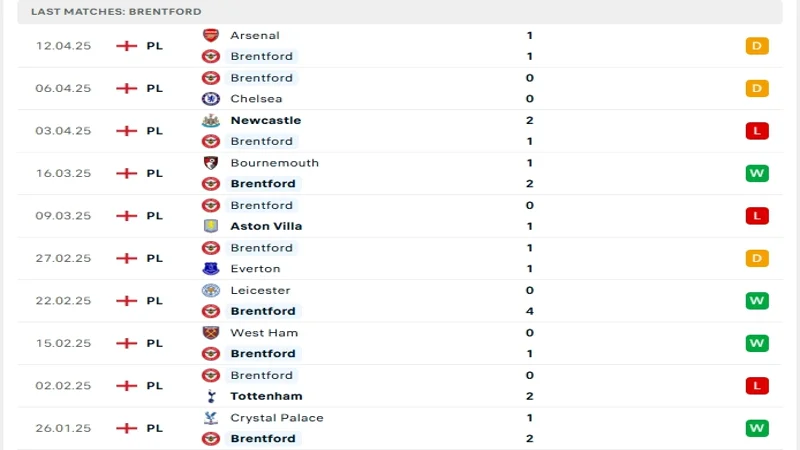Click the red L badge for Newcastle match
Image resolution: width=800 pixels, height=450 pixels.
click(x=757, y=131)
